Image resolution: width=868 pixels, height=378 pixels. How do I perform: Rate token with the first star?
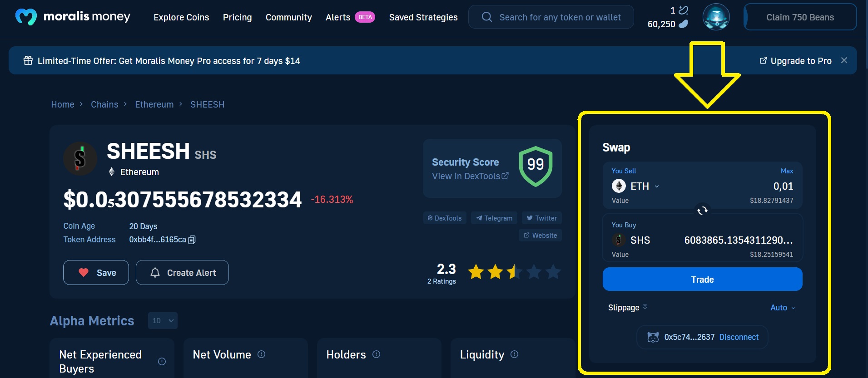click(x=476, y=272)
